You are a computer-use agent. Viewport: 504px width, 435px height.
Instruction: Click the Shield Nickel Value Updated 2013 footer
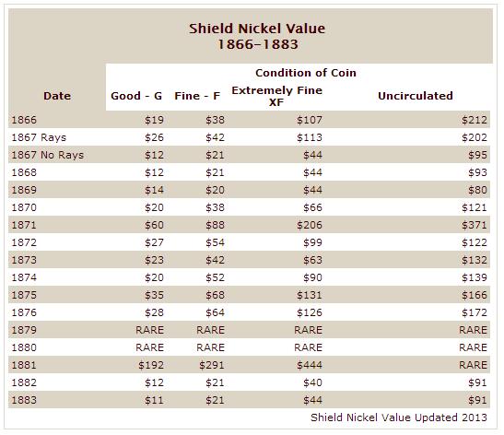pyautogui.click(x=399, y=417)
